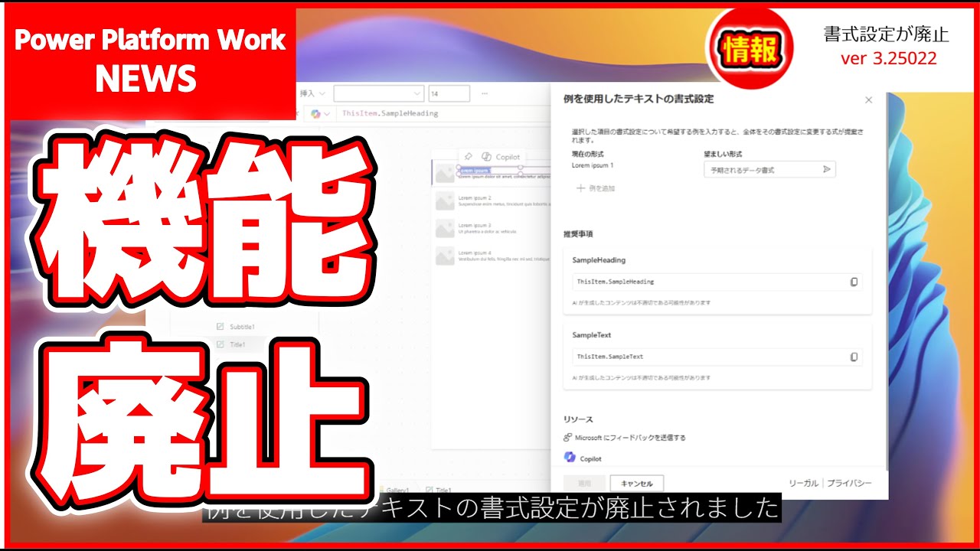
Task: Click the SampleText recommendation title
Action: [592, 335]
